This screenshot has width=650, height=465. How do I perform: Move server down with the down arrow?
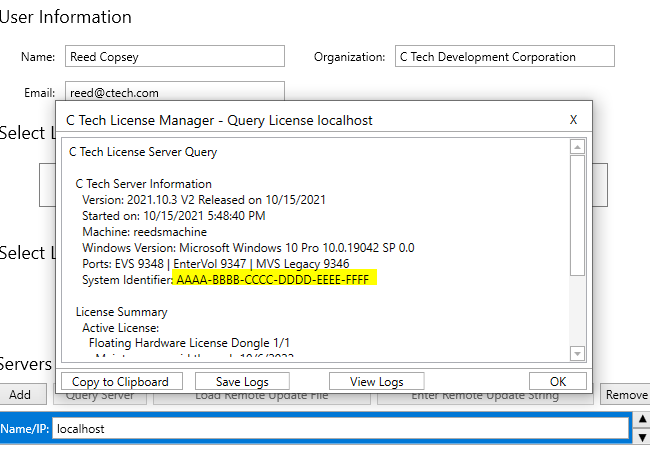[x=642, y=436]
